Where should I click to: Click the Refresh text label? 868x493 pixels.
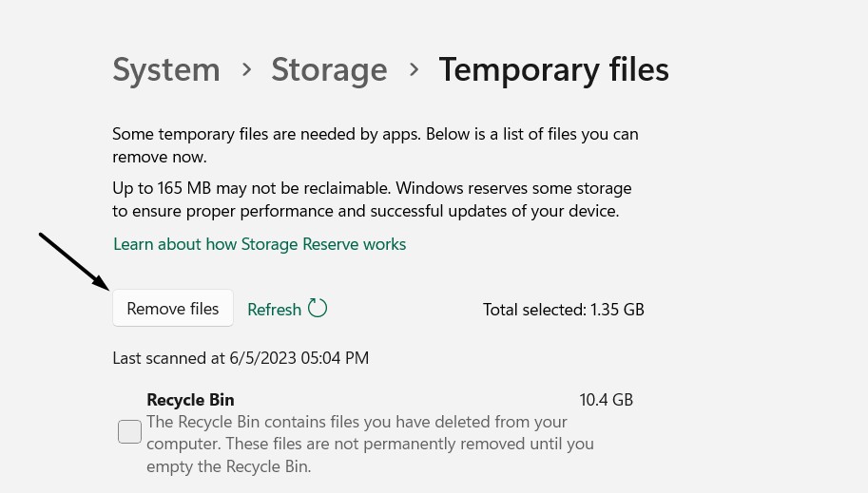click(274, 310)
